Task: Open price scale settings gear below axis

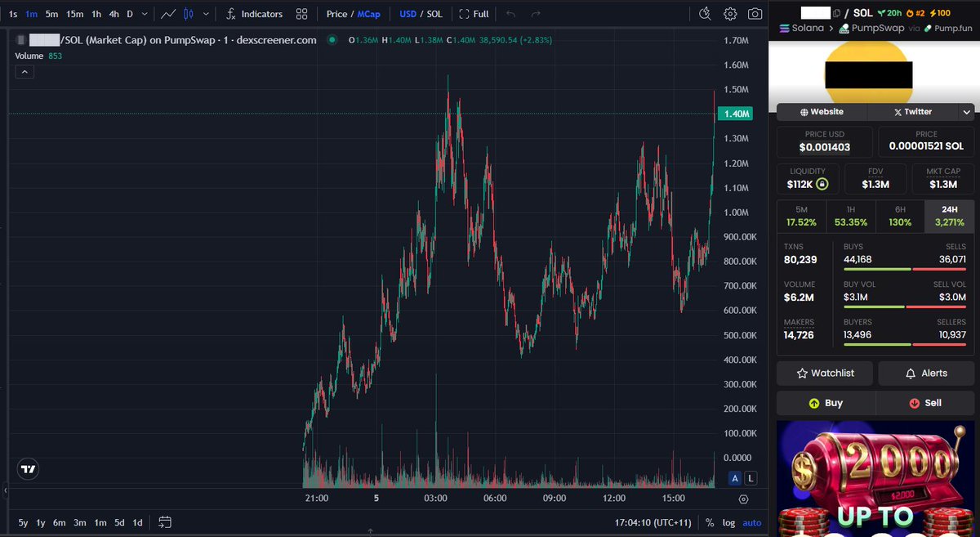Action: pos(743,499)
